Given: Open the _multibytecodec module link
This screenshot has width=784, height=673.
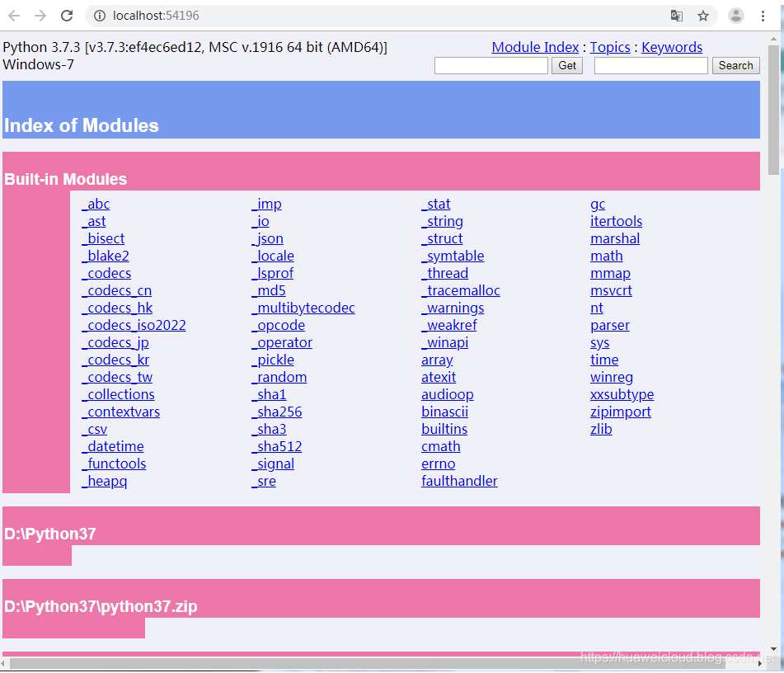Looking at the screenshot, I should [x=303, y=308].
